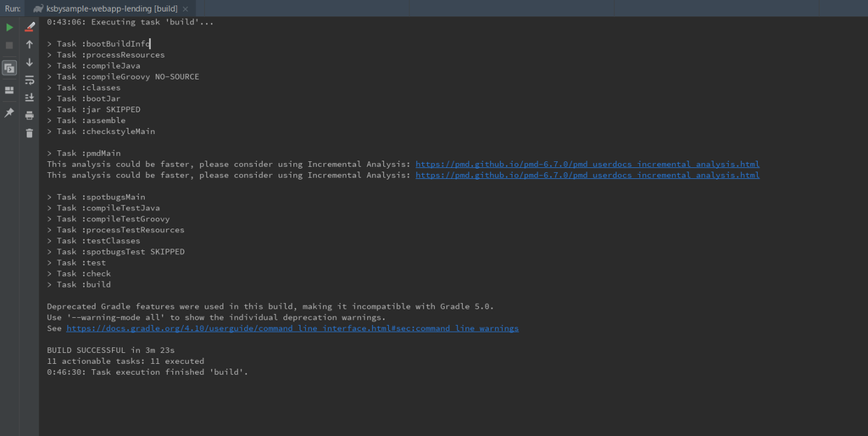Toggle soft-wrap for console output
This screenshot has height=436, width=868.
[x=30, y=81]
